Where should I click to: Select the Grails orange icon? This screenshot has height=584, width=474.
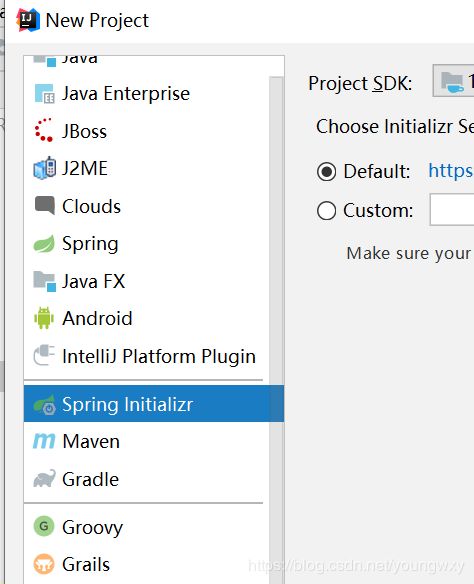tap(44, 564)
